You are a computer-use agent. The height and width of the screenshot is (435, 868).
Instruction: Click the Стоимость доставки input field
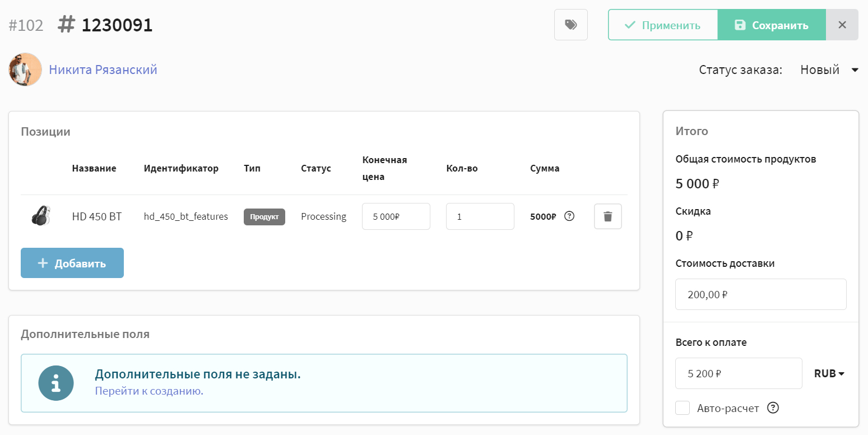tap(760, 294)
